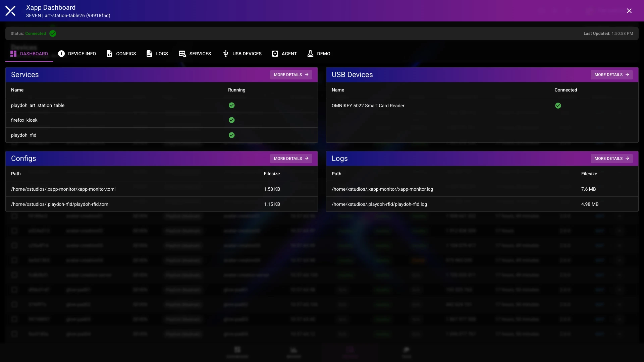Click running checkmark for playdoh_art_station_table
644x362 pixels.
232,105
